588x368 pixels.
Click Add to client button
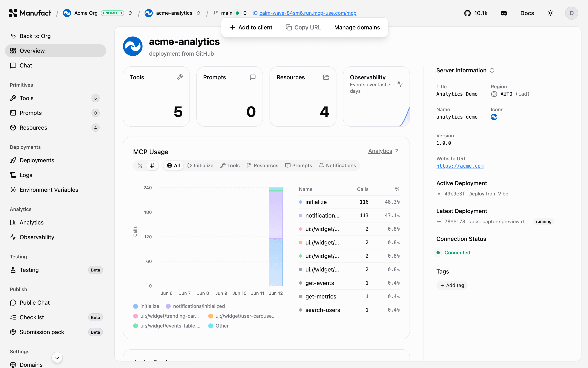tap(251, 28)
